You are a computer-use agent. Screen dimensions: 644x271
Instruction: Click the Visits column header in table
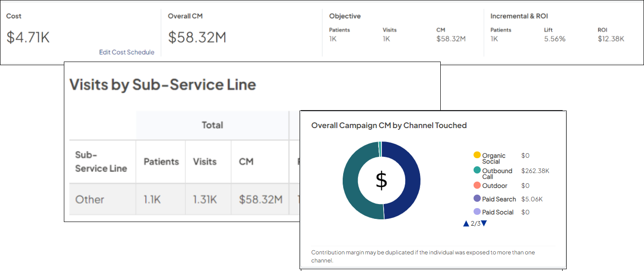(205, 162)
